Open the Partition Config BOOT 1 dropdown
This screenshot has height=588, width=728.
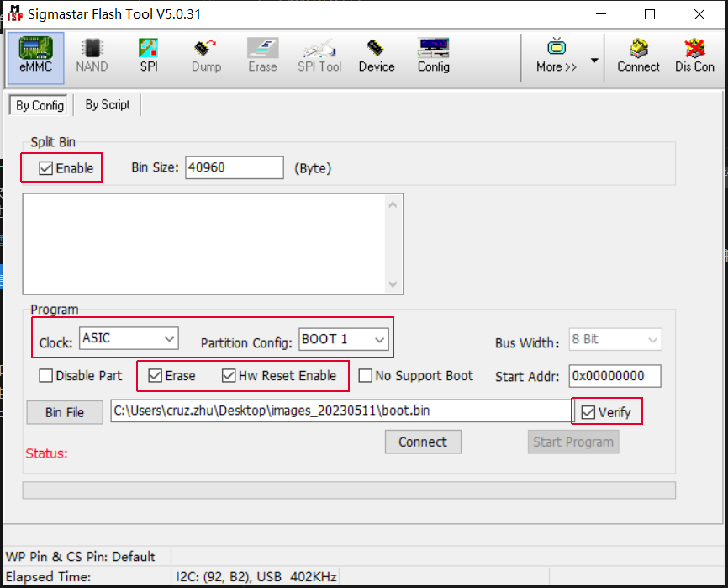point(344,339)
